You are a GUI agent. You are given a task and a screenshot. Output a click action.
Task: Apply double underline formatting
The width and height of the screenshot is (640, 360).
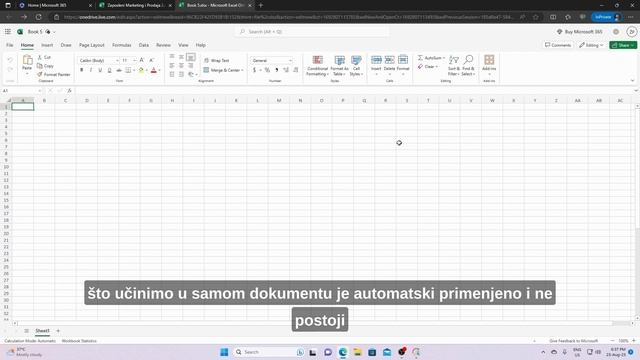pos(109,70)
